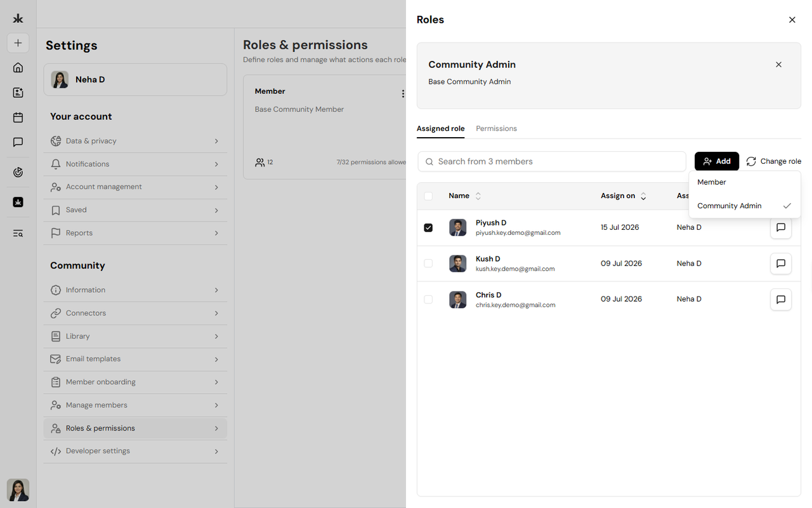The image size is (812, 508).
Task: Click the black square logo icon in sidebar
Action: pyautogui.click(x=18, y=202)
